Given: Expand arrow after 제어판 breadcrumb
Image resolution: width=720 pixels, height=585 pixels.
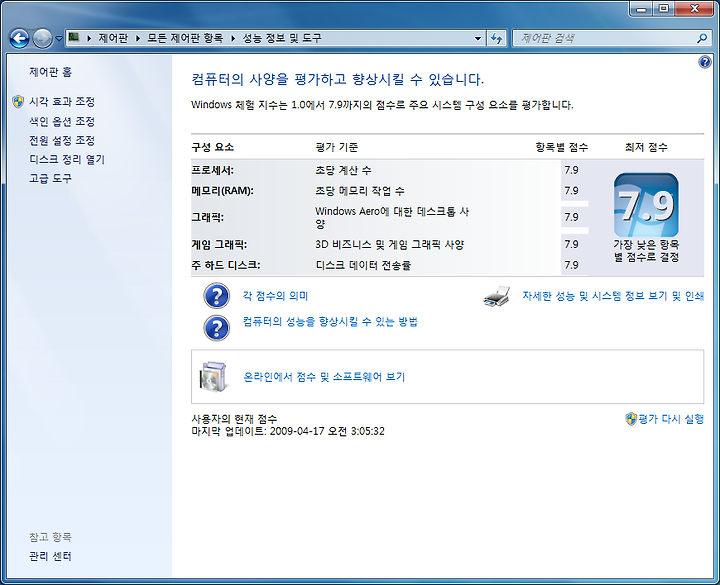Looking at the screenshot, I should [137, 38].
